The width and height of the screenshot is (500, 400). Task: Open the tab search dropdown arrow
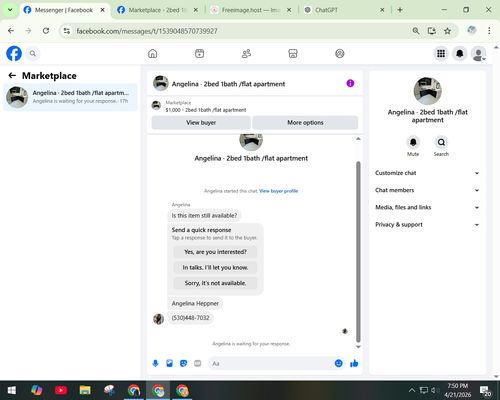coord(10,10)
